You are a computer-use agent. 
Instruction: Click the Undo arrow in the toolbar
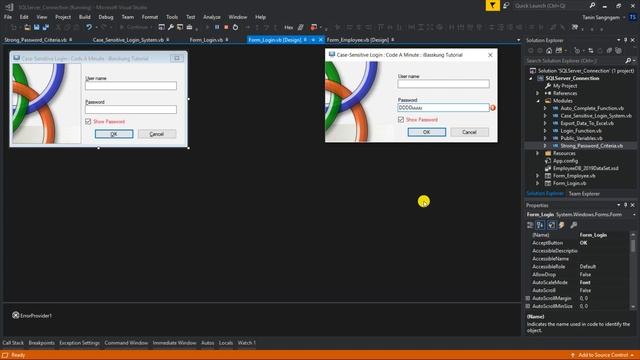[x=89, y=27]
